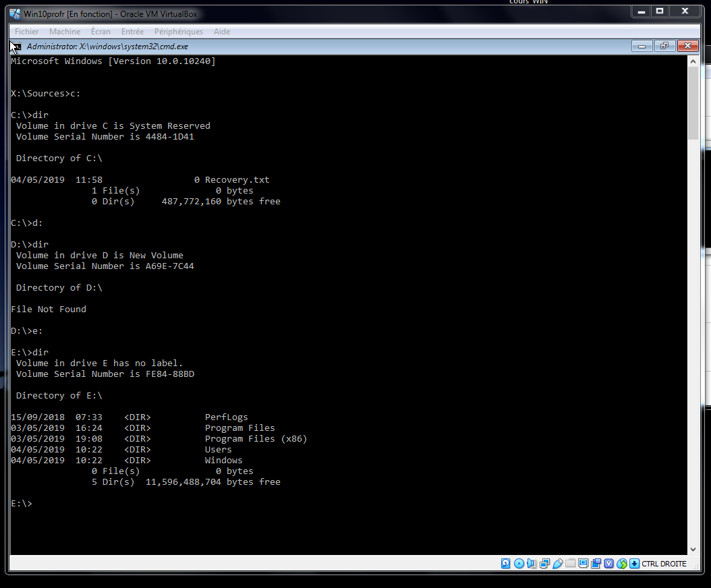Click the System Reserved volume label line
711x588 pixels.
pos(113,126)
